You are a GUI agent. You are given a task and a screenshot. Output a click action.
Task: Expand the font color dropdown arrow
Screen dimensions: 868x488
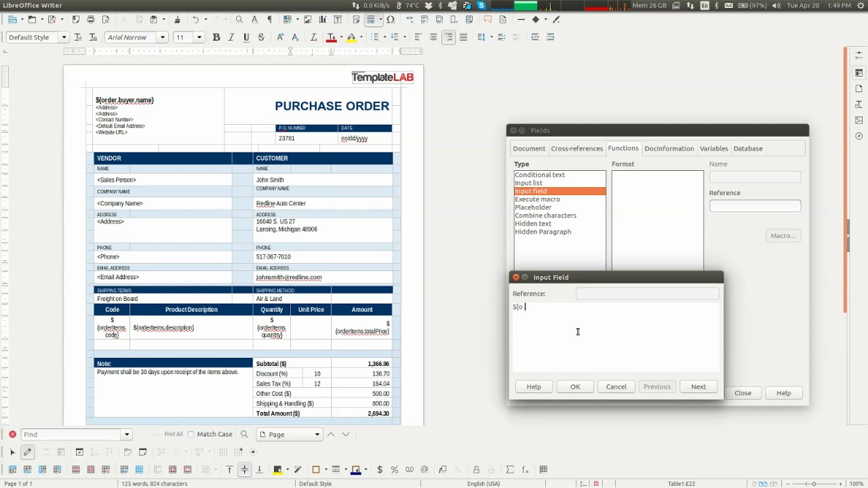[x=341, y=37]
